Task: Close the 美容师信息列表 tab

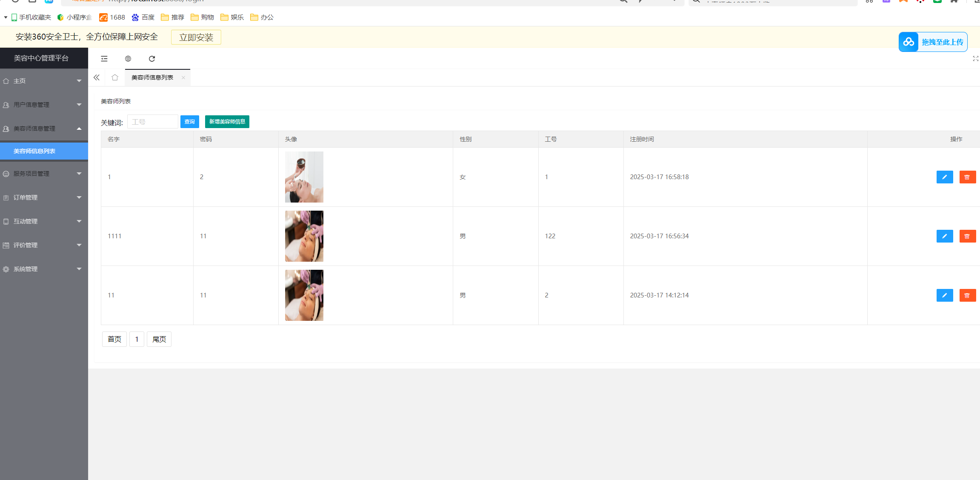Action: click(183, 77)
